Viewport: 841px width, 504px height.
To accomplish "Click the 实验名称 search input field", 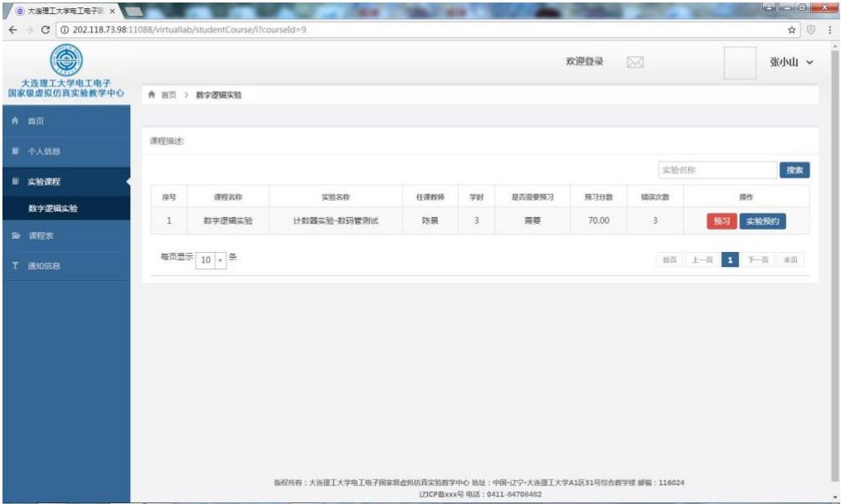I will point(717,170).
